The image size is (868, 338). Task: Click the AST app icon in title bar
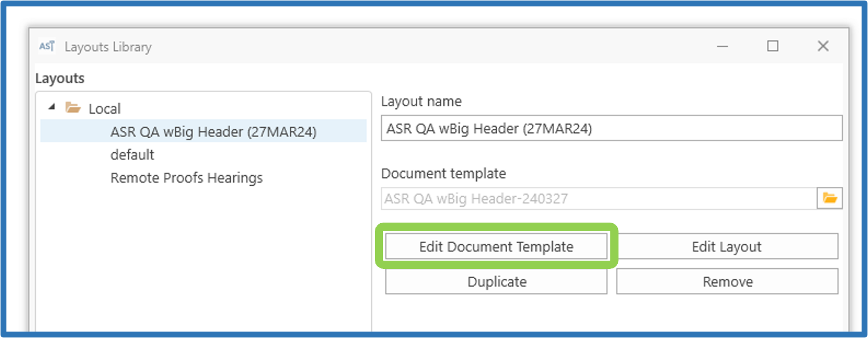[47, 47]
